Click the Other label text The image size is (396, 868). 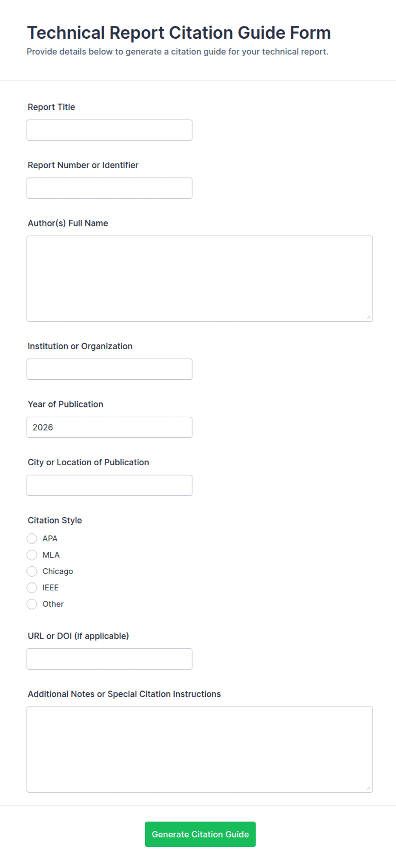53,604
